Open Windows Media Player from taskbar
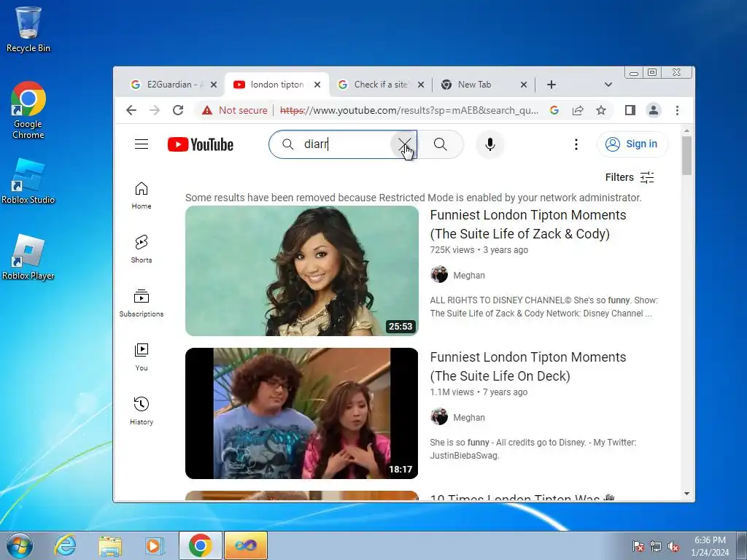747x560 pixels. [155, 545]
